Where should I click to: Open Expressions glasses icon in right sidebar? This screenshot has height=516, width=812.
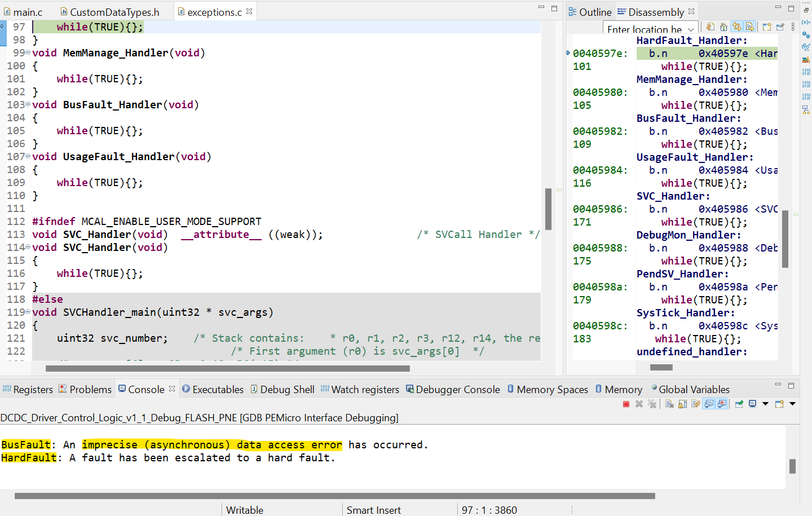click(x=806, y=47)
